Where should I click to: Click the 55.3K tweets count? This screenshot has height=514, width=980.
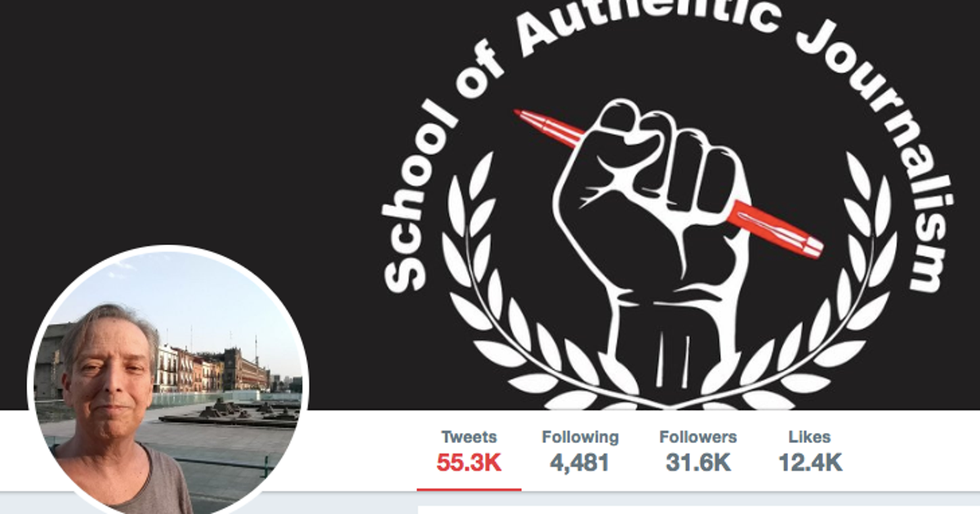(469, 463)
